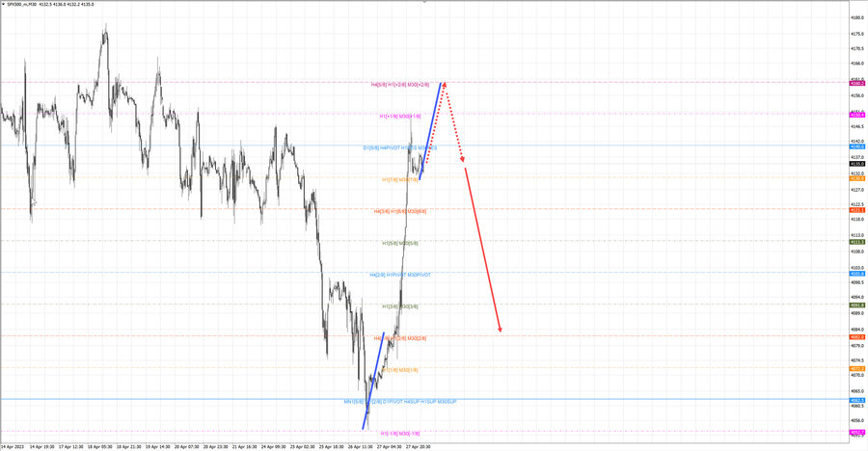Click the 4121.1 price tag
Image resolution: width=868 pixels, height=451 pixels.
click(x=857, y=210)
